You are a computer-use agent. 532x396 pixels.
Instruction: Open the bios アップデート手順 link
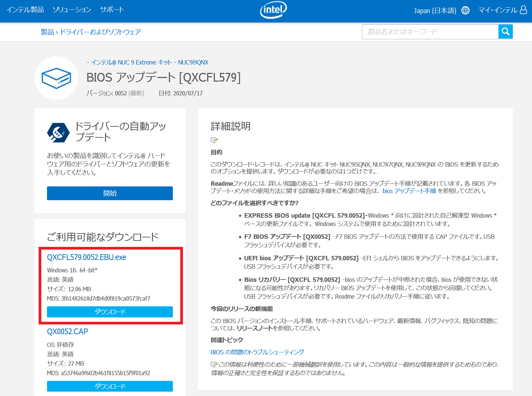(409, 191)
